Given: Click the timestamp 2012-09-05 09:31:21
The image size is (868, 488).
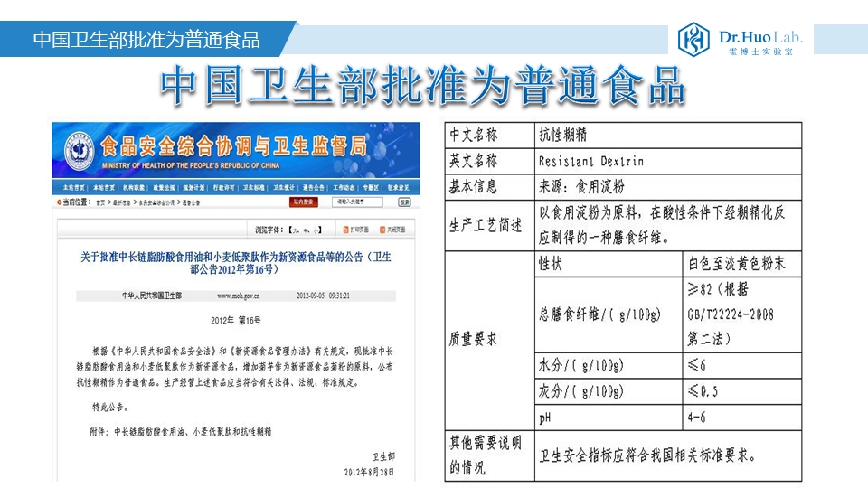Looking at the screenshot, I should click(324, 296).
